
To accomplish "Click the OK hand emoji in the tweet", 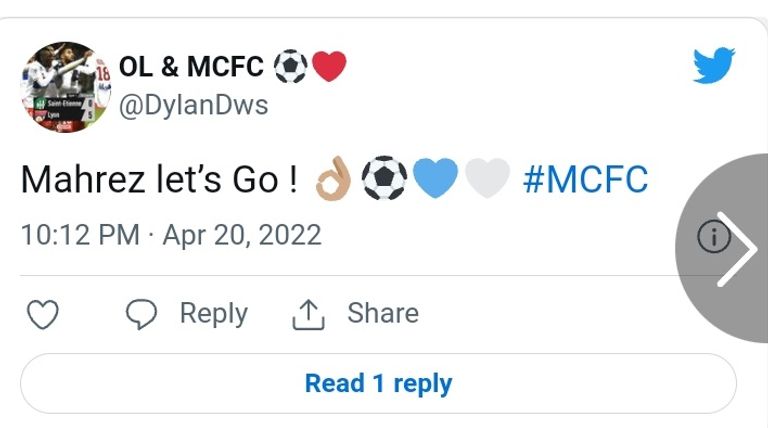I will click(332, 180).
